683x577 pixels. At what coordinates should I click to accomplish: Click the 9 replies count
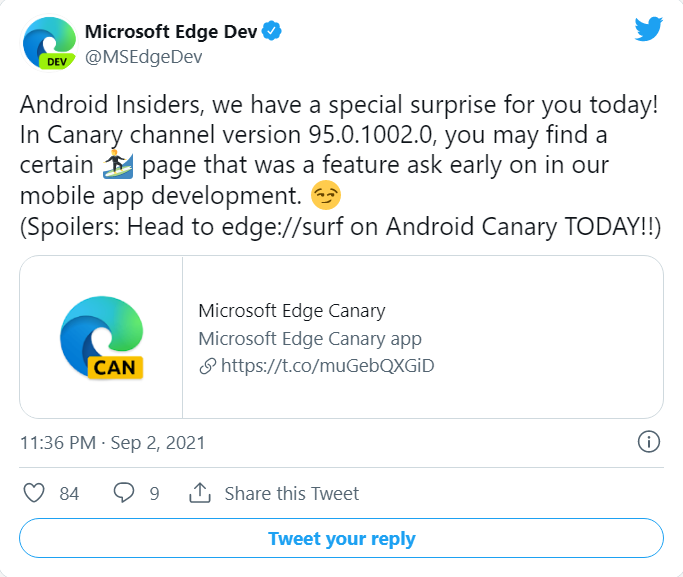click(x=154, y=493)
